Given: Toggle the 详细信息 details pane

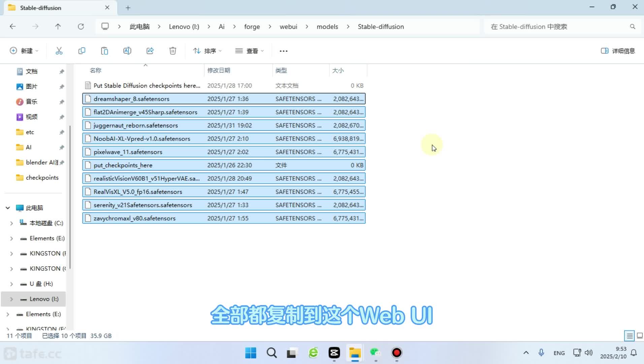Looking at the screenshot, I should click(618, 51).
